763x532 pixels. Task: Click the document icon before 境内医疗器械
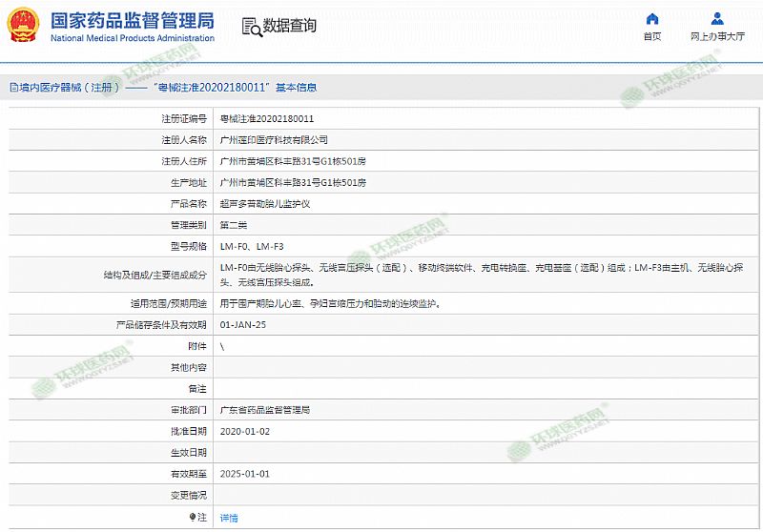(x=12, y=87)
